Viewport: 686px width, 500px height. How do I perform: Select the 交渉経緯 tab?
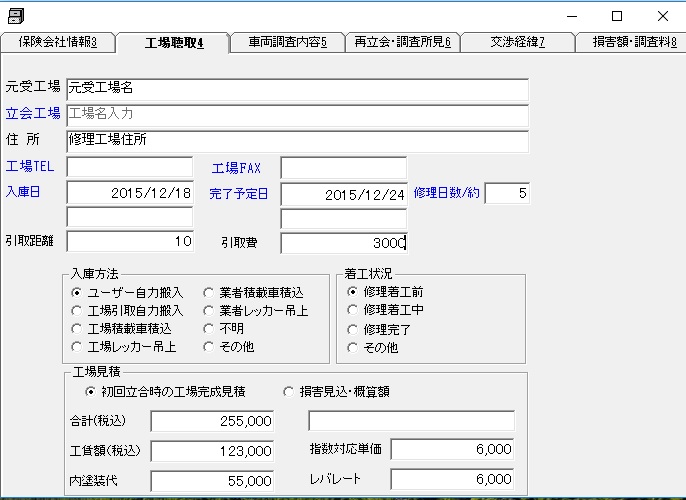click(517, 42)
